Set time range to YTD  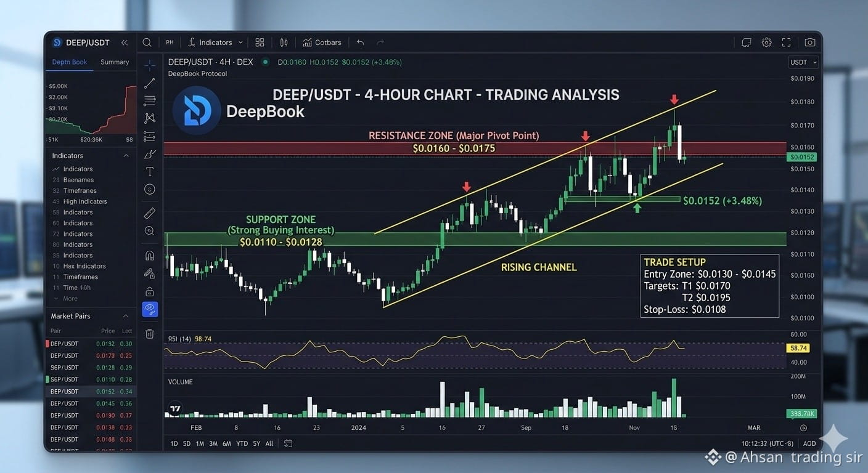pyautogui.click(x=242, y=443)
